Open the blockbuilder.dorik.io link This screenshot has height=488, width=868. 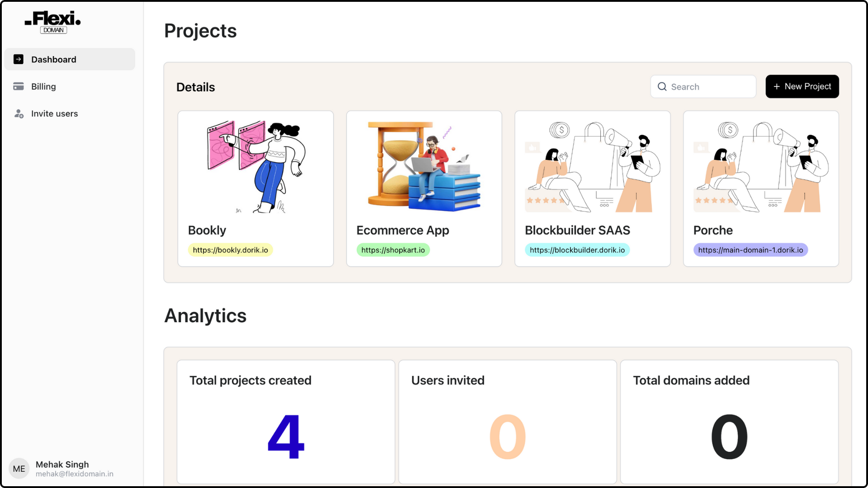tap(577, 250)
